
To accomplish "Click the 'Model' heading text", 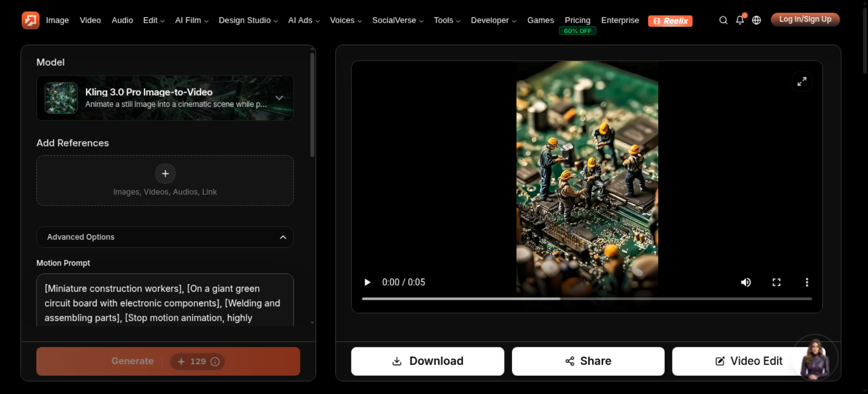I will pyautogui.click(x=50, y=62).
